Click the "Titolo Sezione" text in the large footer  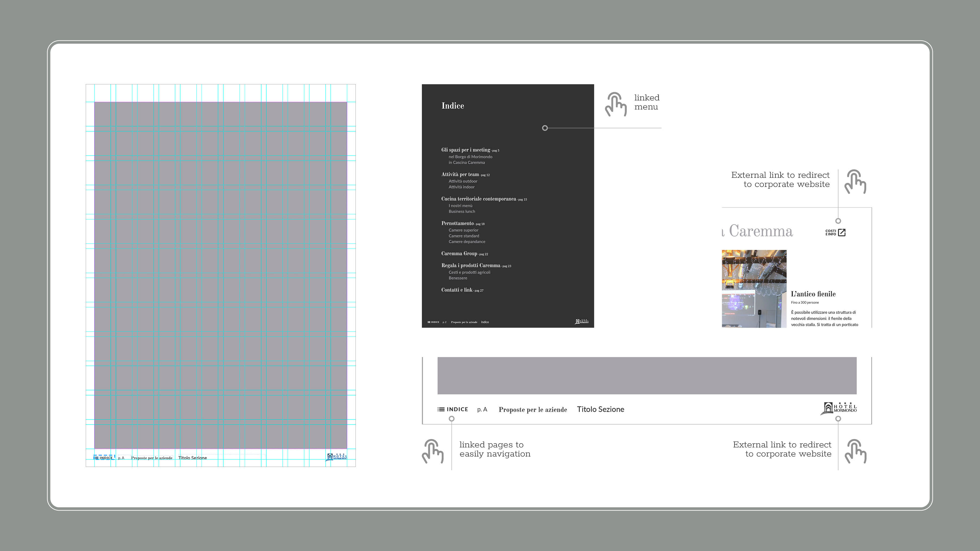point(600,409)
